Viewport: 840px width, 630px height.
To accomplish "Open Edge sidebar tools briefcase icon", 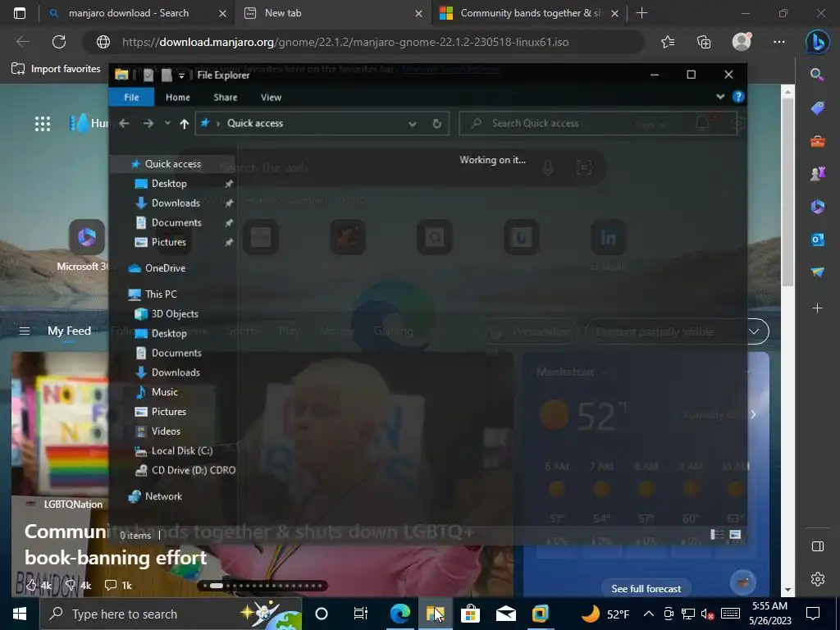I will 818,141.
